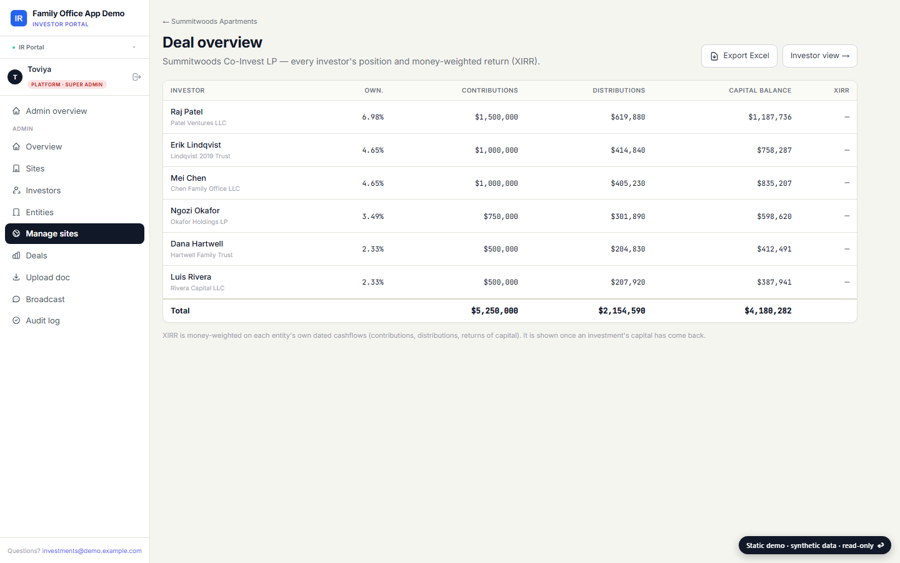
Task: Click the Sites building icon
Action: [16, 168]
